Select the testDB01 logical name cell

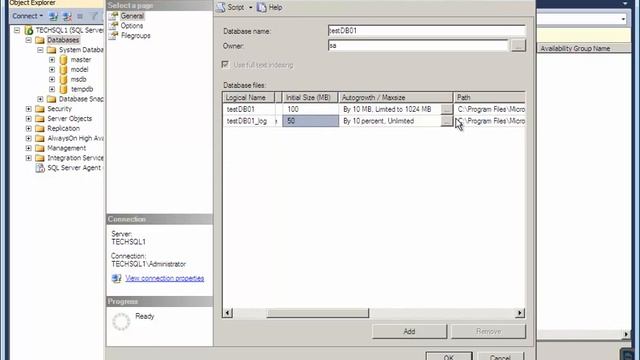[x=249, y=109]
